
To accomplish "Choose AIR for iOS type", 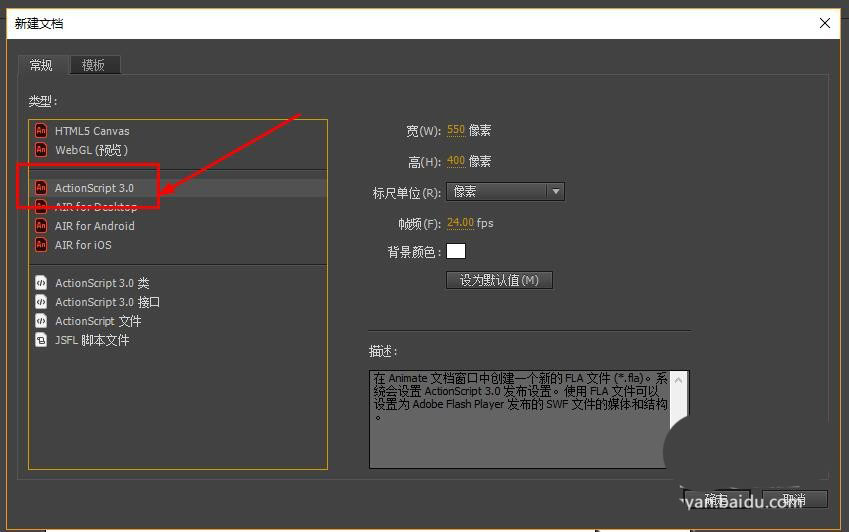I will [x=178, y=245].
